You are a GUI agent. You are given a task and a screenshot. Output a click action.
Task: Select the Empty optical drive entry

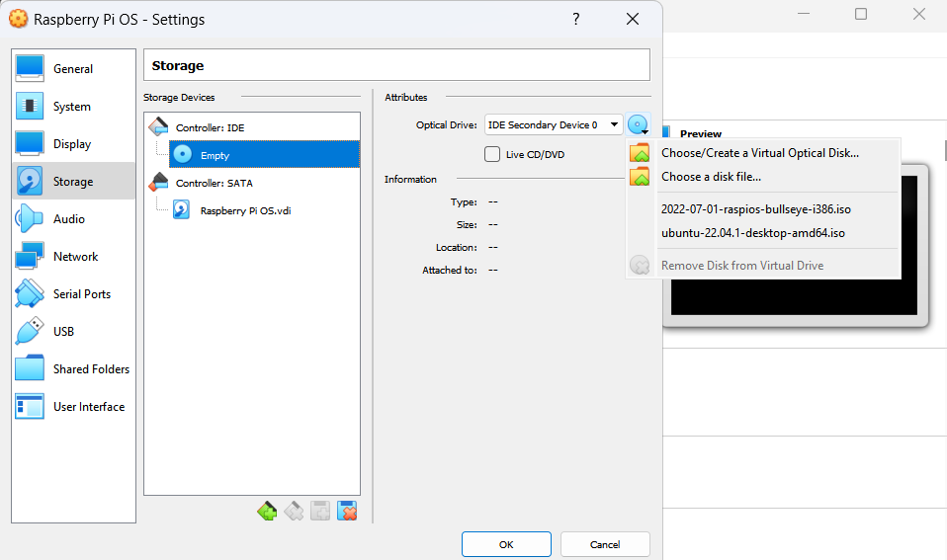coord(215,155)
